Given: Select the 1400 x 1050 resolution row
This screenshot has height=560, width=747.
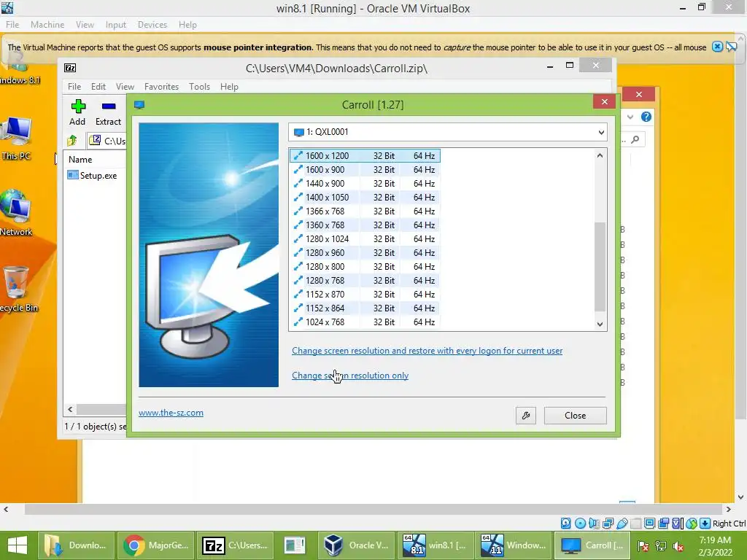Looking at the screenshot, I should pos(365,197).
